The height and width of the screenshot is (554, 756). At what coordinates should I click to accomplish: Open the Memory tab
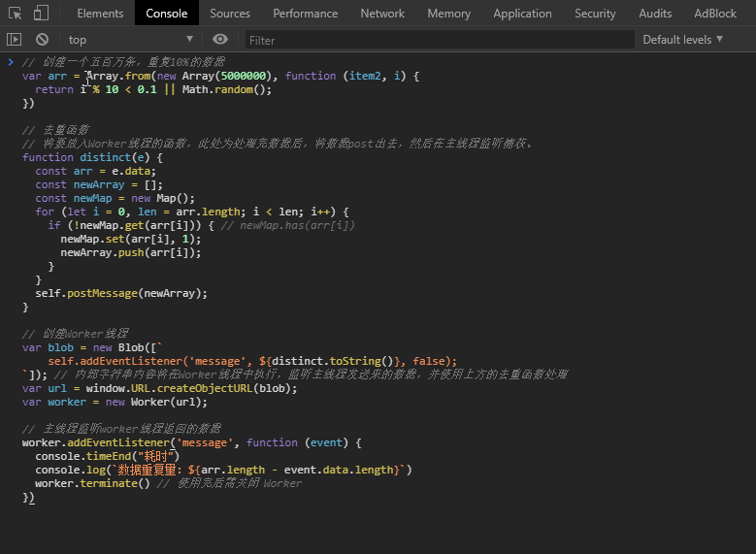(448, 14)
